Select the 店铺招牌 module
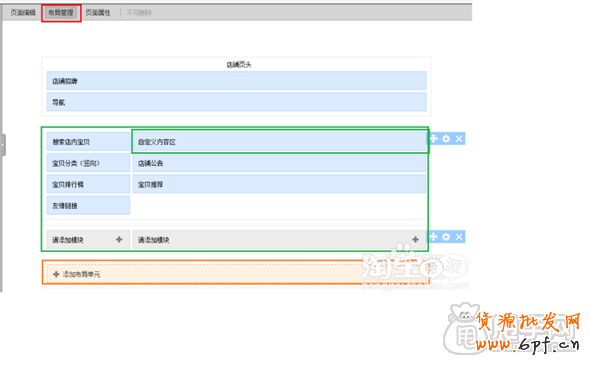 click(236, 81)
